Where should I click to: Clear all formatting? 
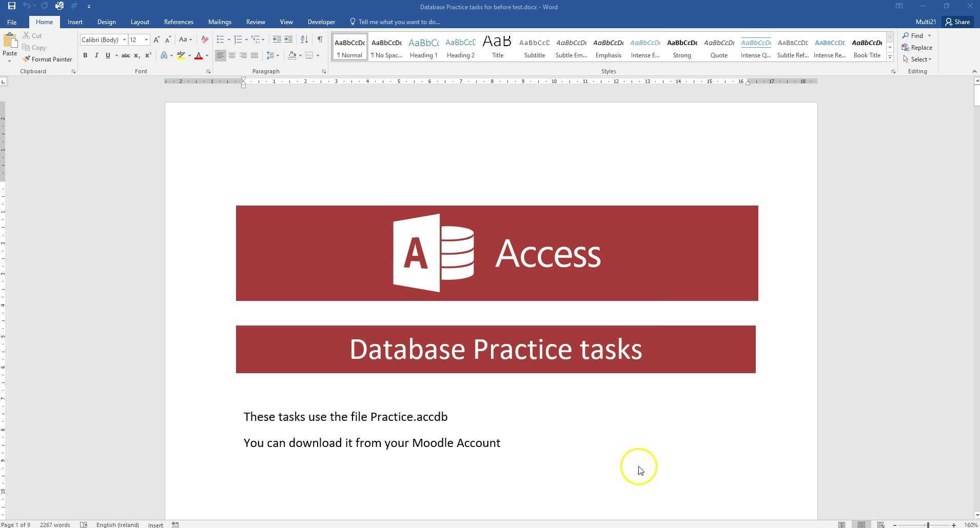204,39
